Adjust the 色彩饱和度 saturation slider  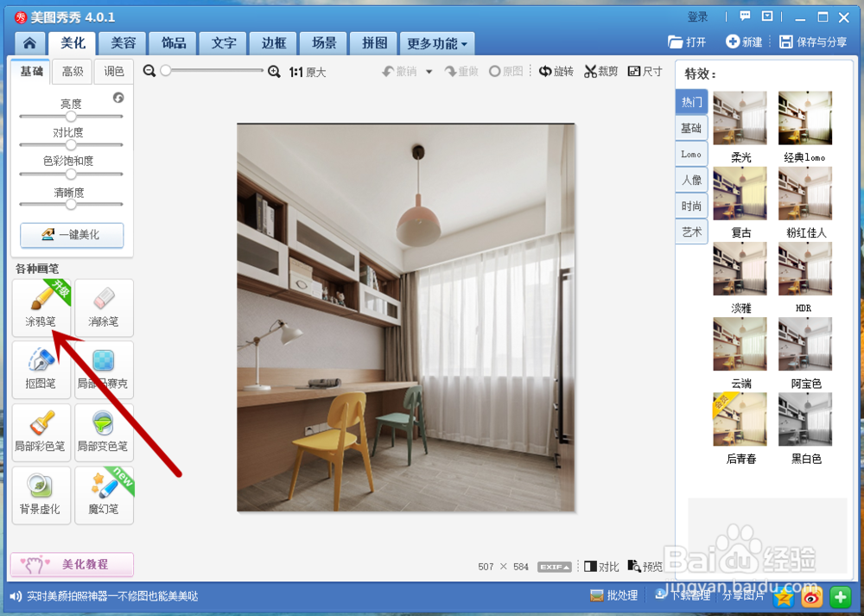[x=71, y=175]
